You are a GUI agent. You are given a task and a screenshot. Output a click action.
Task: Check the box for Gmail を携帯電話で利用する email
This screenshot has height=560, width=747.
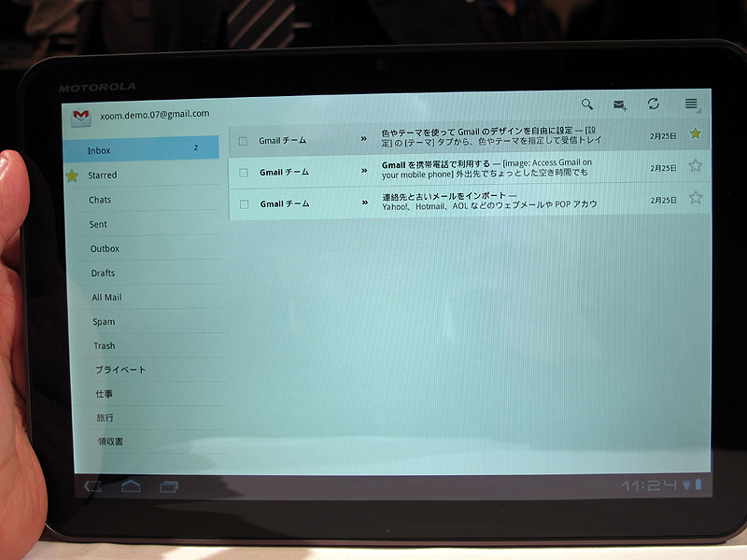click(244, 173)
